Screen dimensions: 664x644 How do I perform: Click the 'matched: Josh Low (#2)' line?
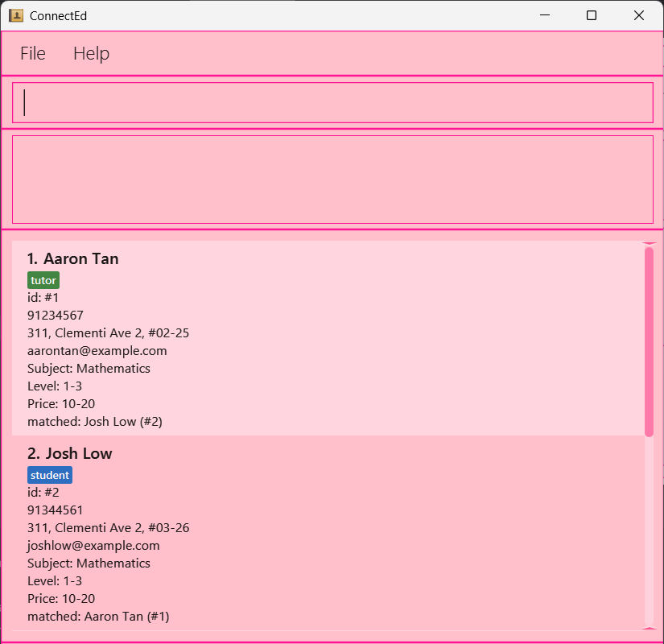coord(95,422)
